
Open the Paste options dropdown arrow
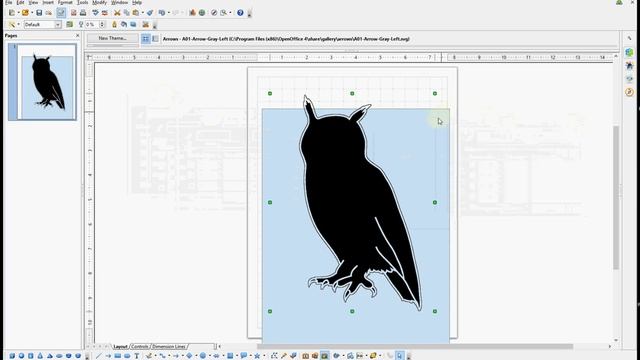coord(142,13)
